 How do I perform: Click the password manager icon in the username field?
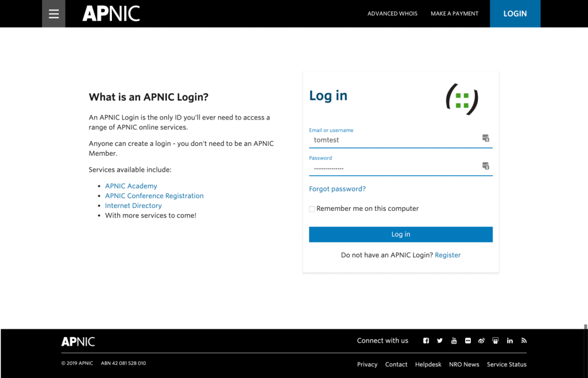coord(486,138)
